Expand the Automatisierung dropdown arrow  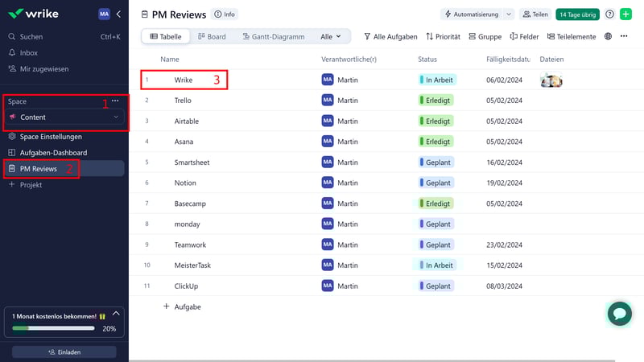[x=509, y=14]
